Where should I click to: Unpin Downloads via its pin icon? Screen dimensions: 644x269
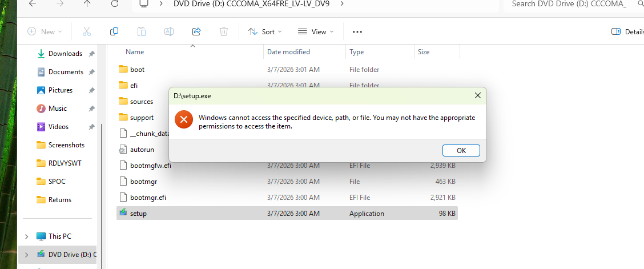[91, 54]
